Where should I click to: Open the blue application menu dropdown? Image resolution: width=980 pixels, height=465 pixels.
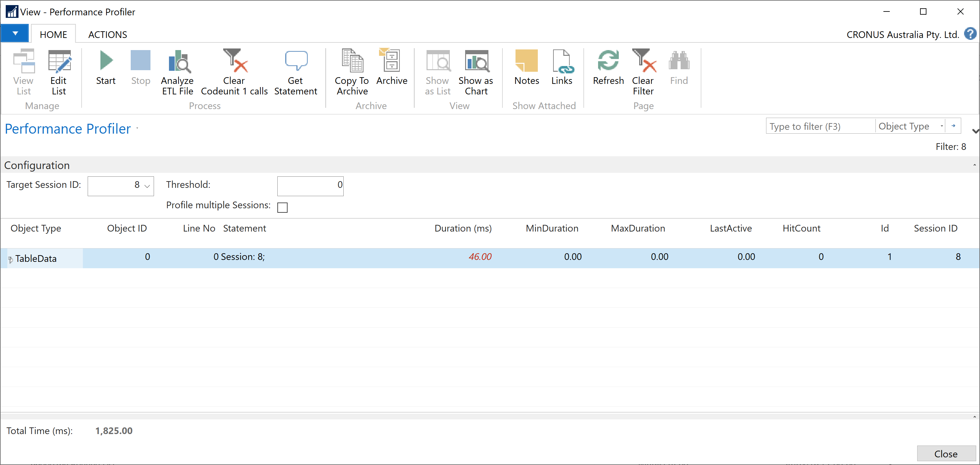coord(15,33)
